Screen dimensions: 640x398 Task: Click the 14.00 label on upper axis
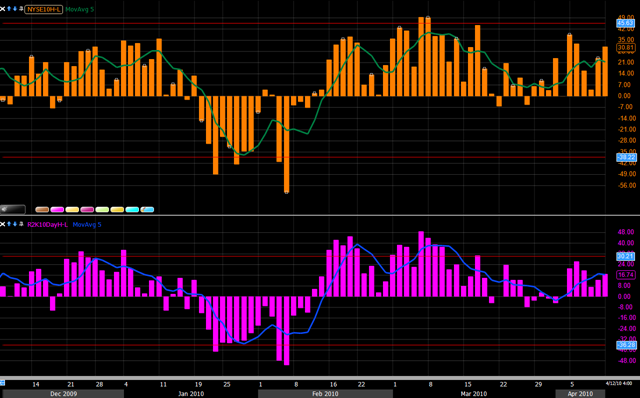tap(627, 73)
